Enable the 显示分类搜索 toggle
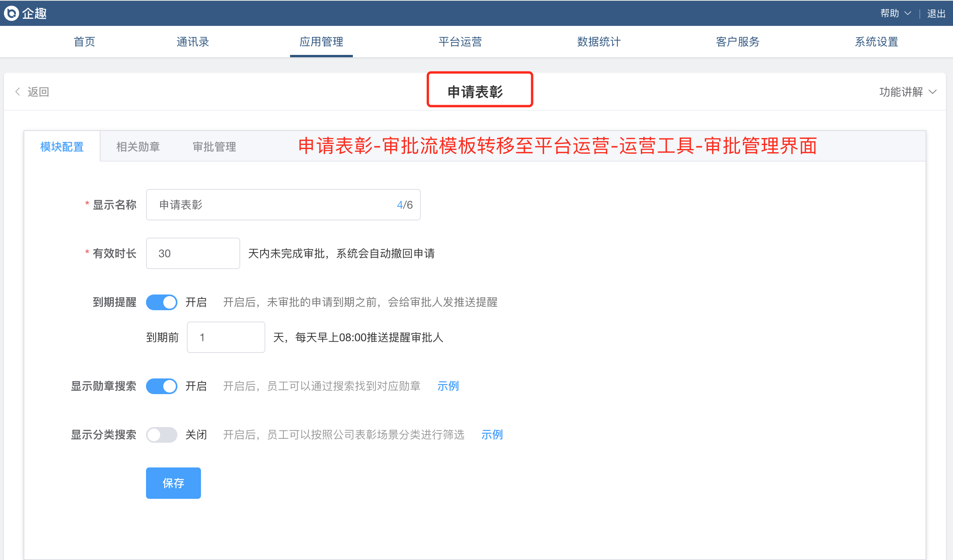This screenshot has width=953, height=560. tap(162, 435)
